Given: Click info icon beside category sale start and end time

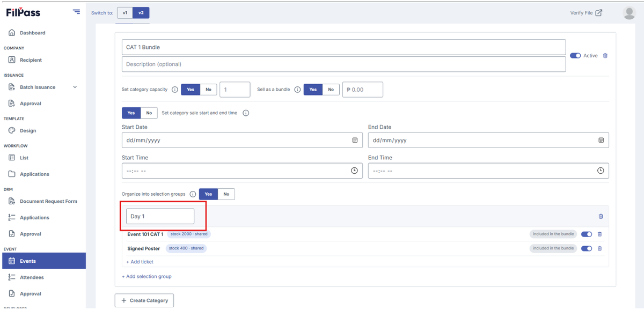Looking at the screenshot, I should point(246,113).
